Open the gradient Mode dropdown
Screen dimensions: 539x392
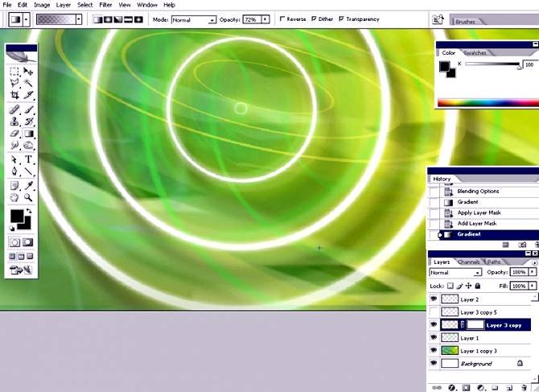195,19
